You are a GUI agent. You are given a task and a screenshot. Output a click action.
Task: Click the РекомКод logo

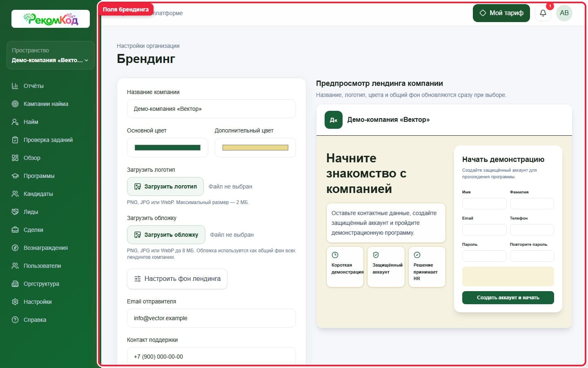point(51,19)
